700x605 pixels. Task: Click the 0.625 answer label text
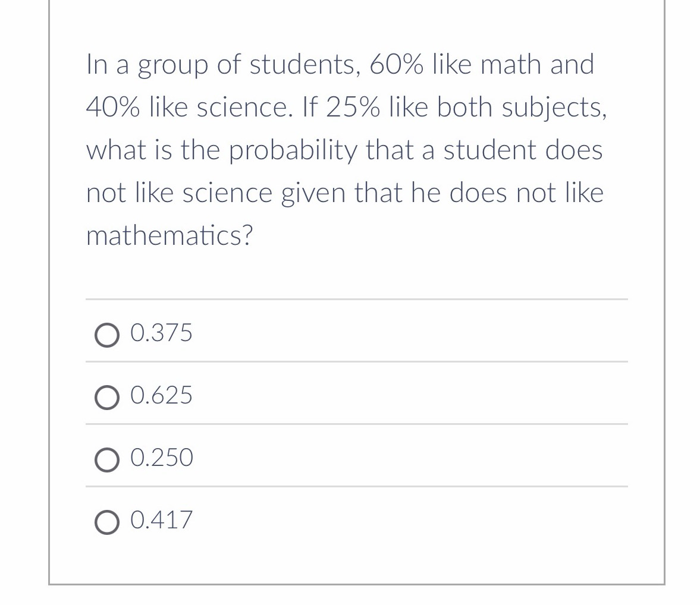click(161, 395)
